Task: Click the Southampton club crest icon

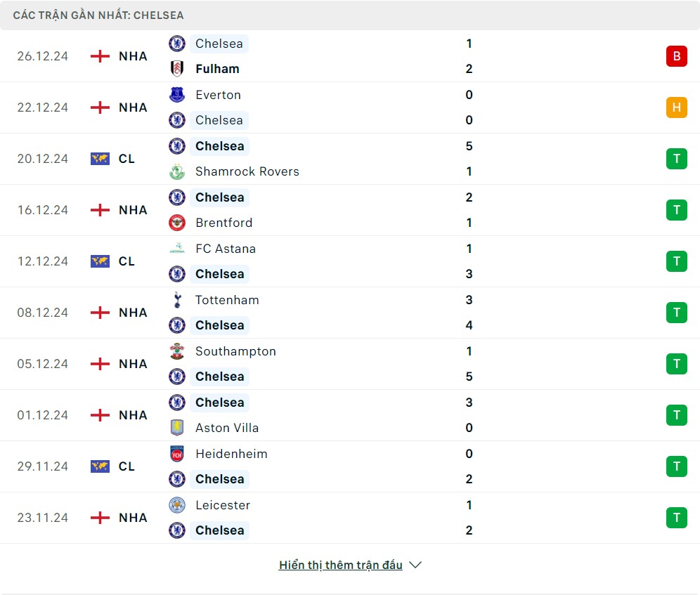Action: [x=177, y=351]
